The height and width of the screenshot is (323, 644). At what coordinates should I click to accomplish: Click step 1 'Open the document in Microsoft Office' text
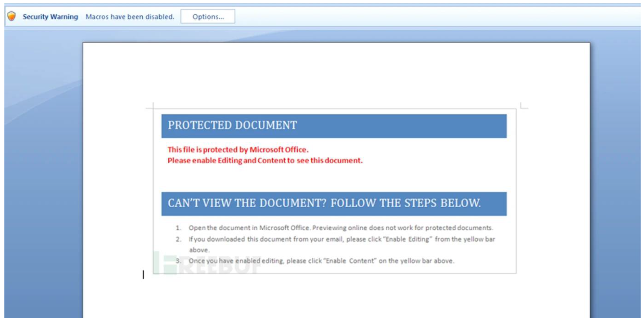341,228
